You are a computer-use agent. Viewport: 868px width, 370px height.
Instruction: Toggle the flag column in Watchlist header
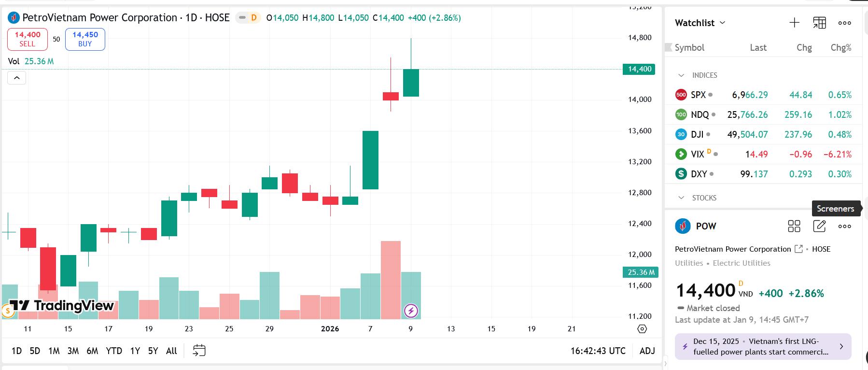[669, 47]
